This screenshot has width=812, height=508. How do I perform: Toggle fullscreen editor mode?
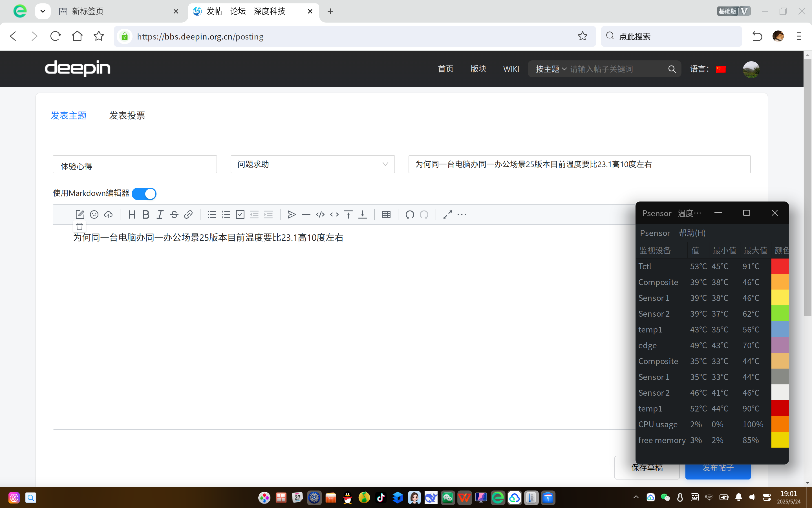coord(448,214)
